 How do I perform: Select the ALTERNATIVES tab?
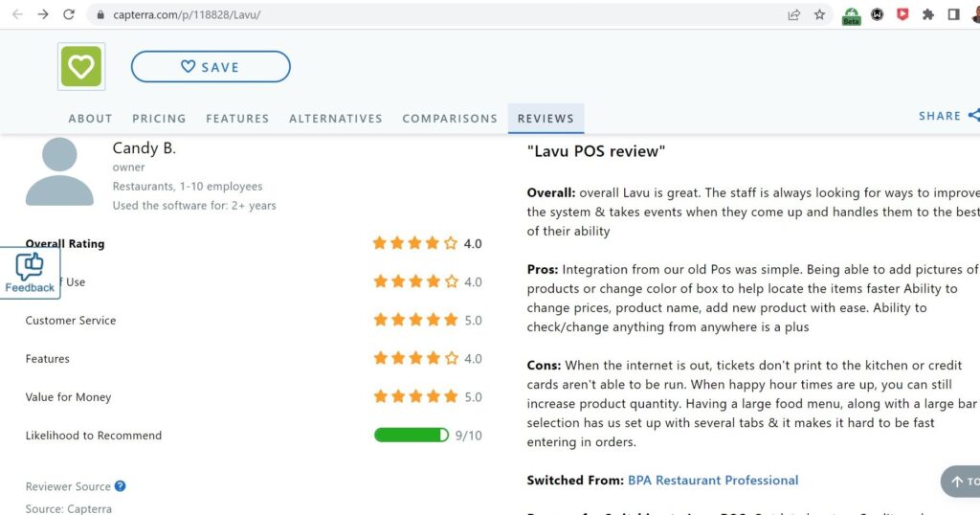pos(336,118)
